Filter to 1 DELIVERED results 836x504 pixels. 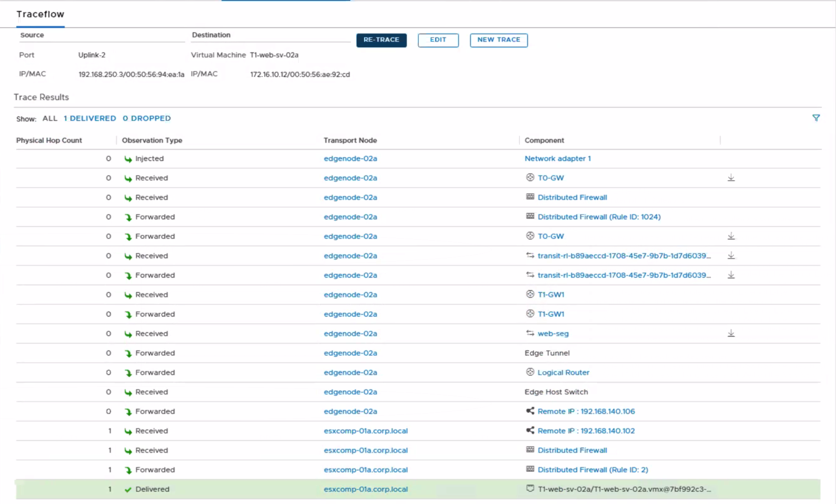pyautogui.click(x=90, y=118)
